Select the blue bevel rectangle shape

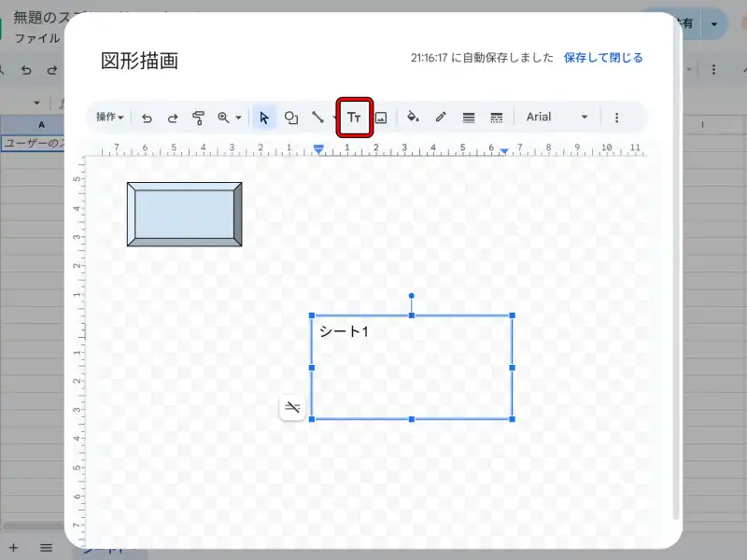pos(184,215)
